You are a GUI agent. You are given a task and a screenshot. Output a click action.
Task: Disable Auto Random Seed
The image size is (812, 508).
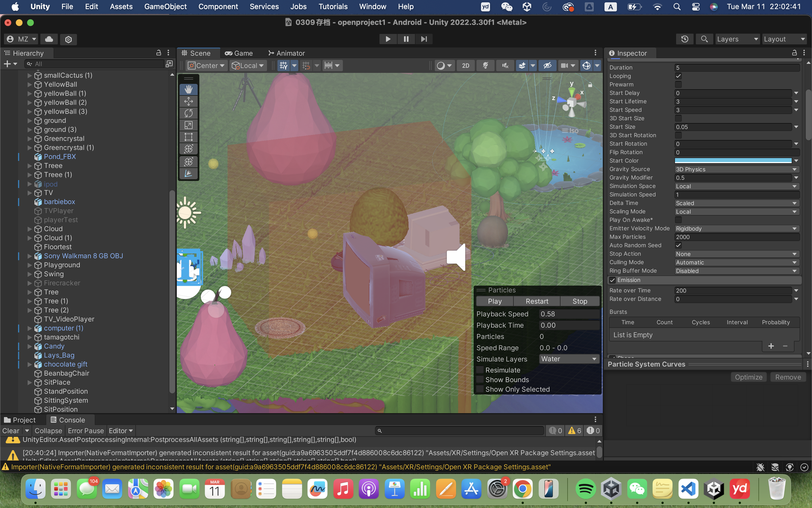point(679,245)
